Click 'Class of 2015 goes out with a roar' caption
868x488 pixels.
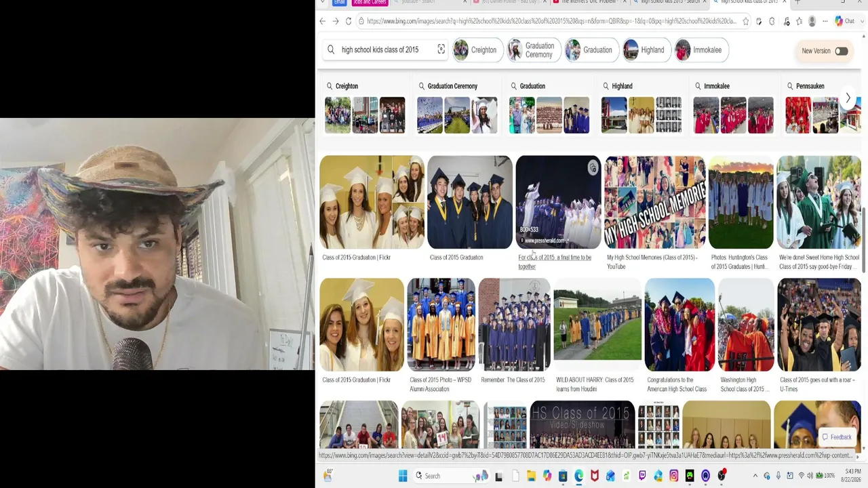pos(818,384)
